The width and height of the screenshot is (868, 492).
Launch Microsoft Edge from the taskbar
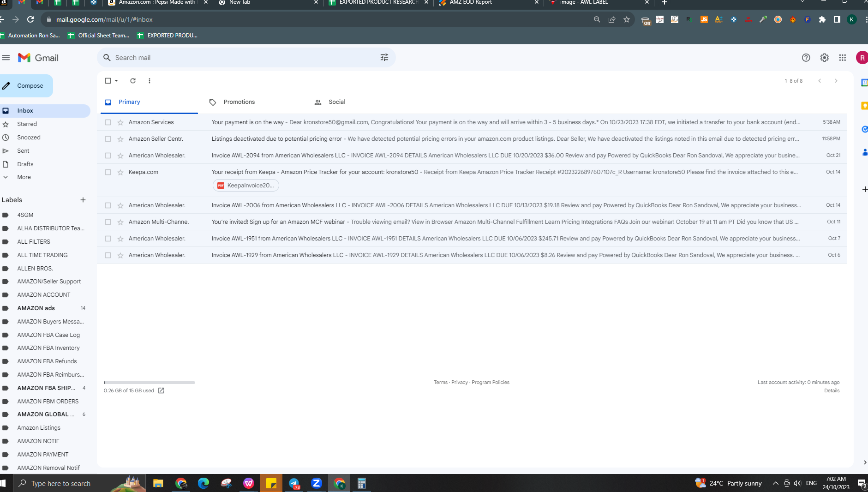pyautogui.click(x=204, y=483)
